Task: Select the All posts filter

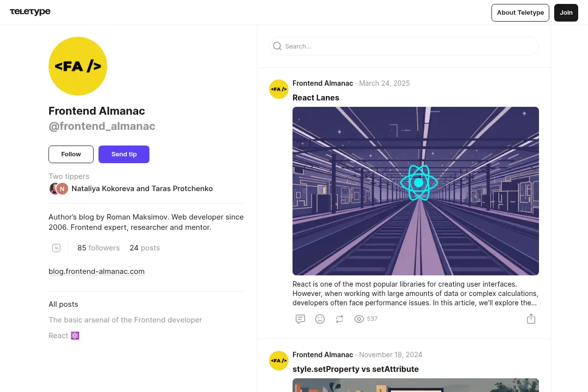Action: tap(63, 304)
